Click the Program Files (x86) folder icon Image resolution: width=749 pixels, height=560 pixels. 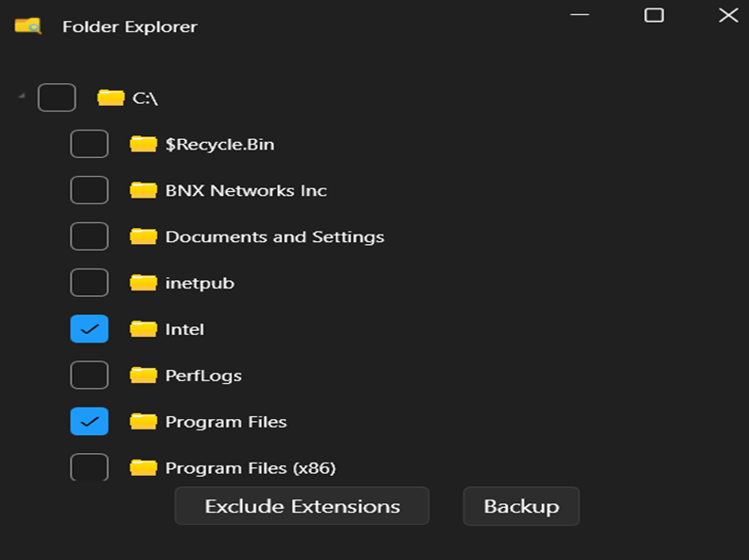(x=143, y=467)
